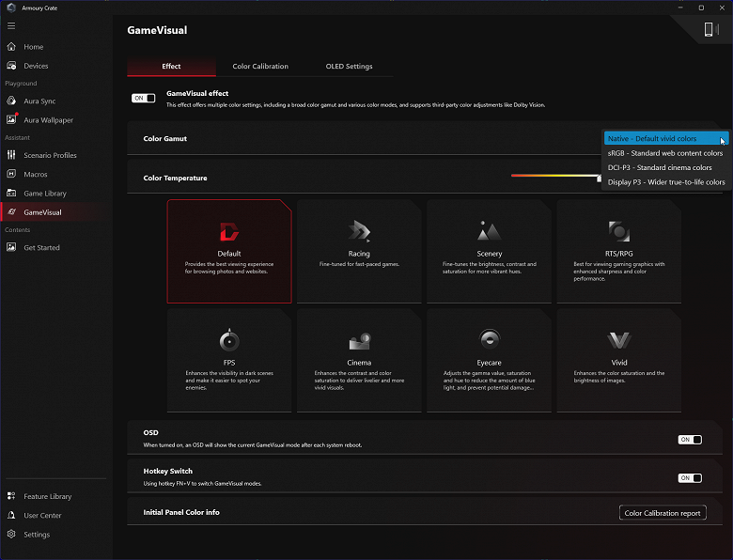Image resolution: width=733 pixels, height=560 pixels.
Task: Select the Cinema mode icon
Action: (359, 341)
